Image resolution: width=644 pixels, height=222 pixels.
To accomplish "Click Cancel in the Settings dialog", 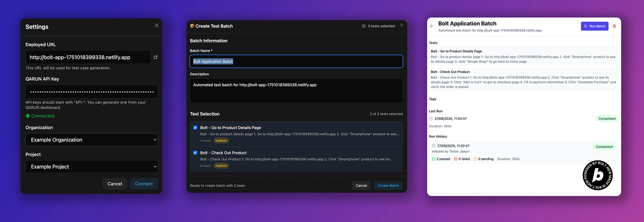I will pos(115,184).
